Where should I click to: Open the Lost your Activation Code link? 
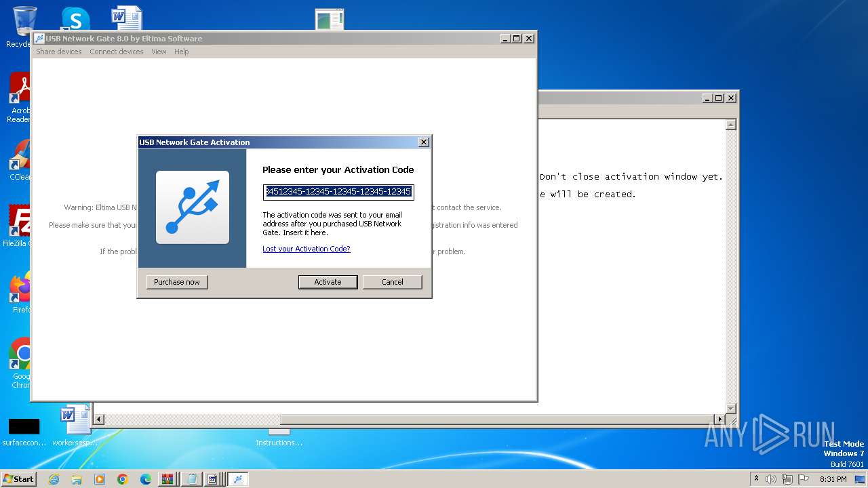(x=307, y=249)
